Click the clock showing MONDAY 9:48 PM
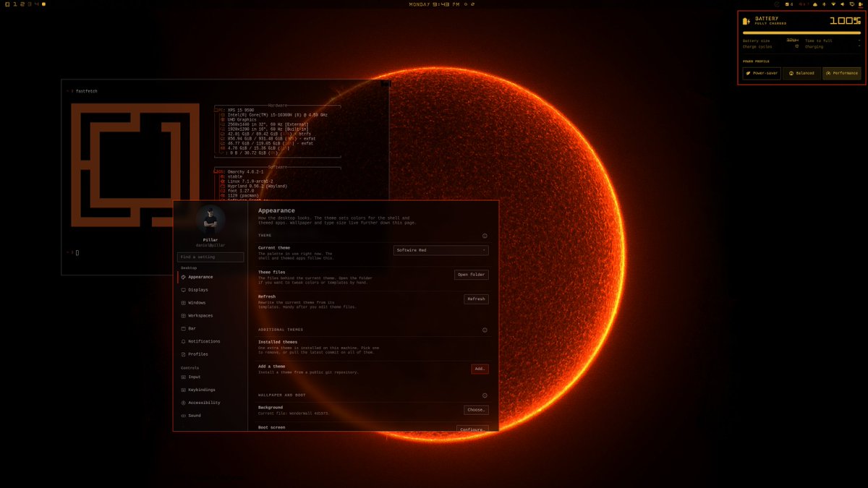 pos(434,4)
